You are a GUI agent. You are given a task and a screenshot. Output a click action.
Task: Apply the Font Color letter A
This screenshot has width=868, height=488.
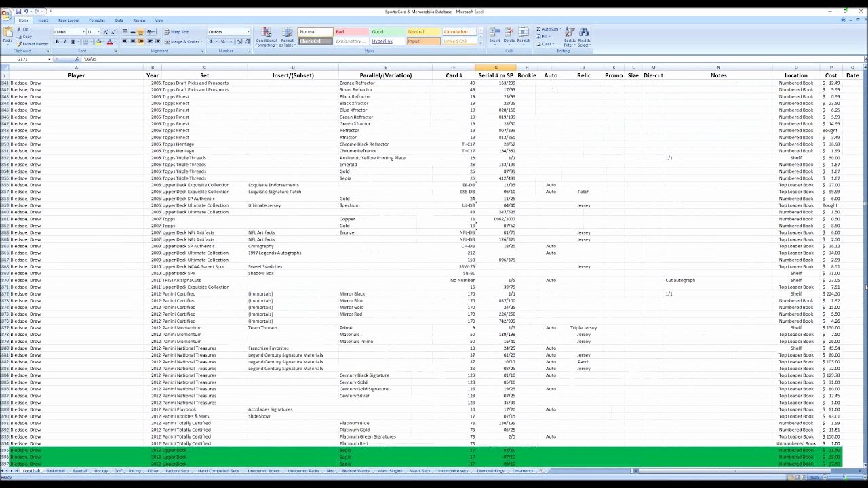(109, 42)
